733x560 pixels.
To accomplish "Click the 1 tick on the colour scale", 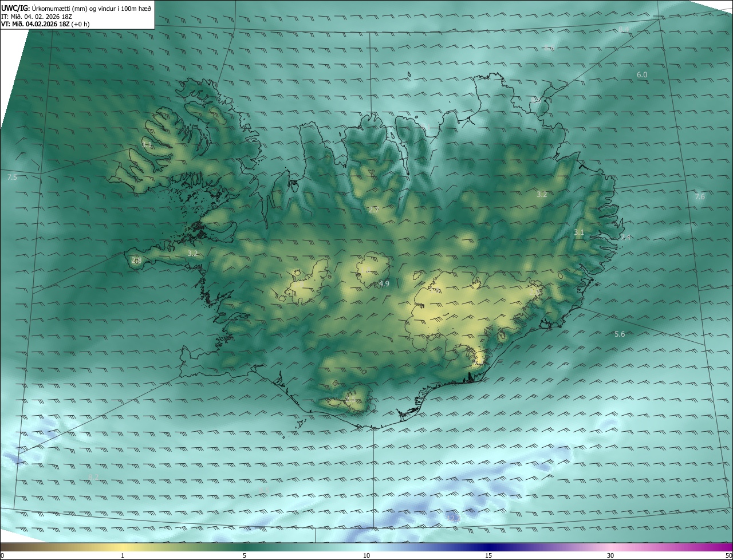I will [123, 555].
